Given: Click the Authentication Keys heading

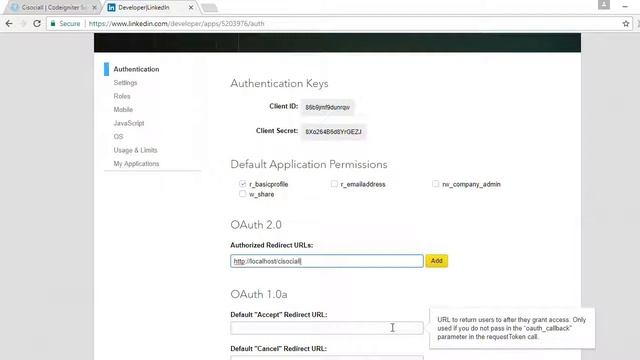Looking at the screenshot, I should click(279, 83).
